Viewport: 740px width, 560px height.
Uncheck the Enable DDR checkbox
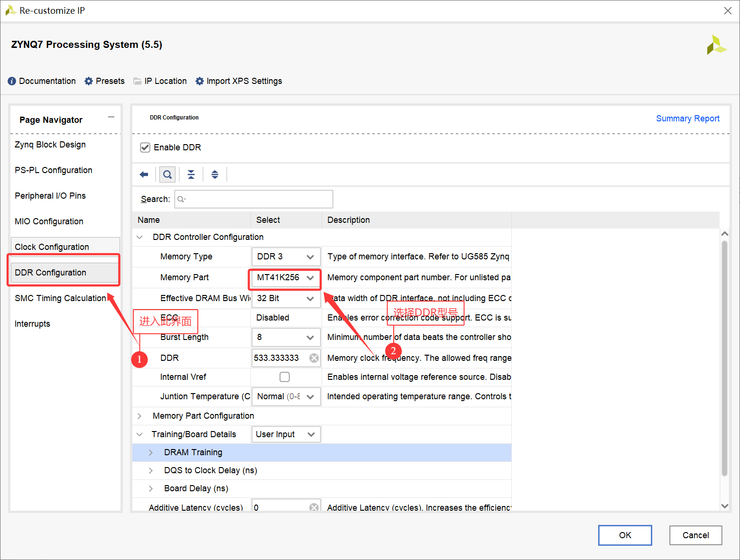click(145, 147)
